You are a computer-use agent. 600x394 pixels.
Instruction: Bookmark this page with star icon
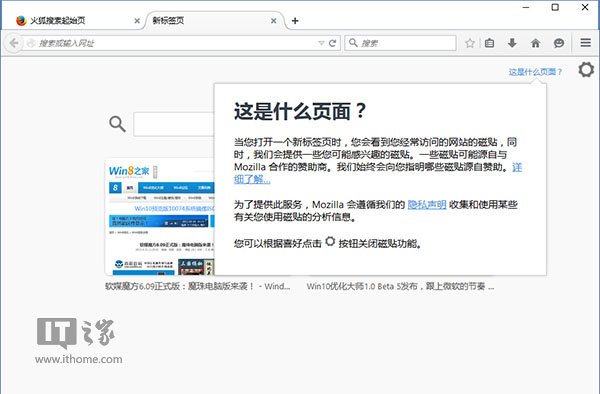point(470,43)
